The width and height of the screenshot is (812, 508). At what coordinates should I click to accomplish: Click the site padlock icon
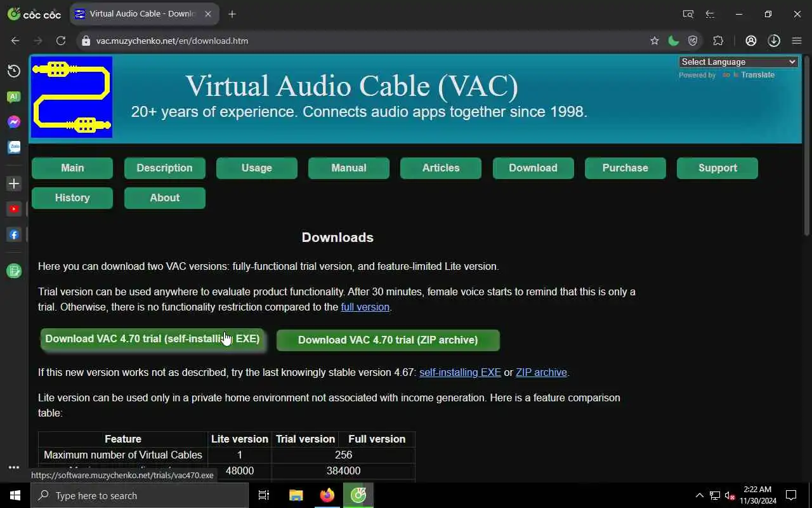(86, 41)
